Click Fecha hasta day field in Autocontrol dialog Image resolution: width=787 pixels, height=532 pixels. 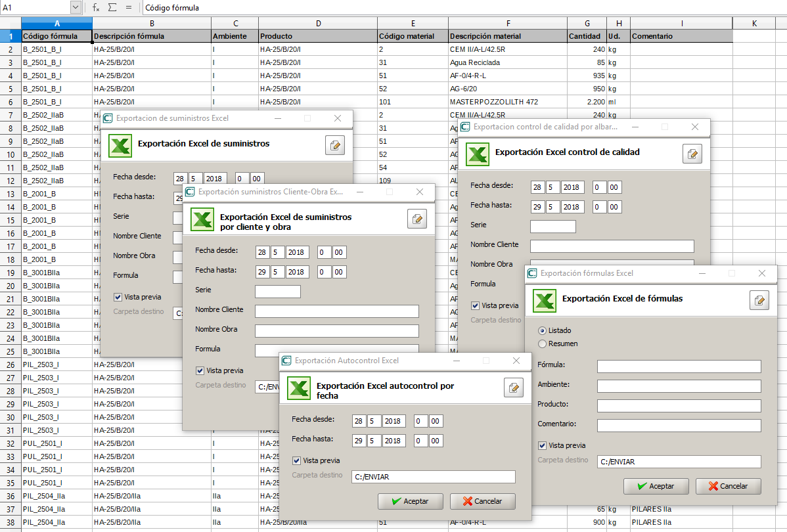tap(359, 441)
